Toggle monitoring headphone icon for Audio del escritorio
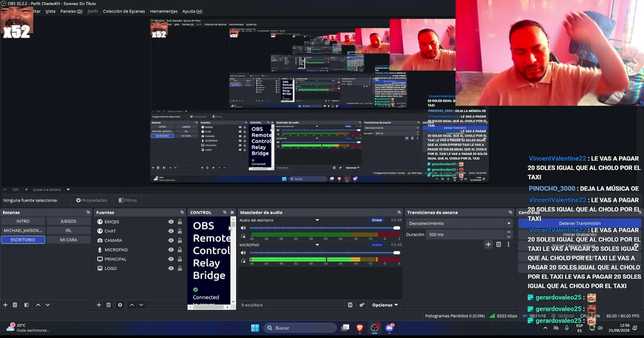This screenshot has height=338, width=644. pos(243,236)
